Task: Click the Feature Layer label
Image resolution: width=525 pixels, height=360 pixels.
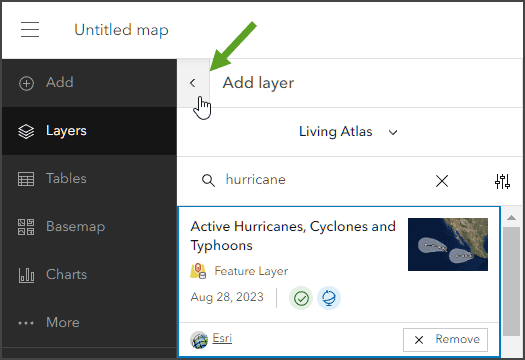Action: tap(251, 271)
